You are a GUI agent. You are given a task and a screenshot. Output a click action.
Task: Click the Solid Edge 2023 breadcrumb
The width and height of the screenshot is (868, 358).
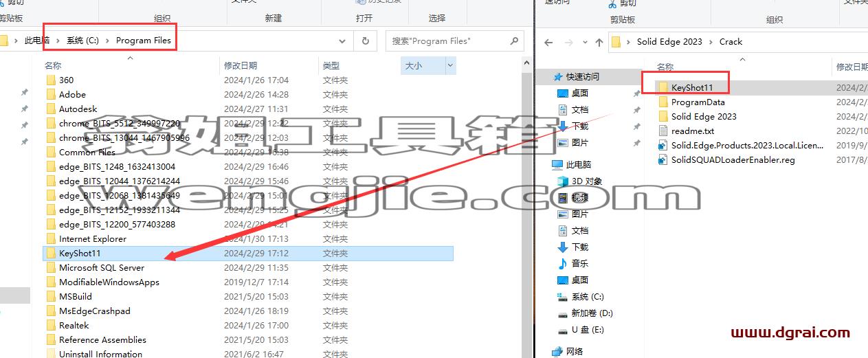click(x=669, y=42)
